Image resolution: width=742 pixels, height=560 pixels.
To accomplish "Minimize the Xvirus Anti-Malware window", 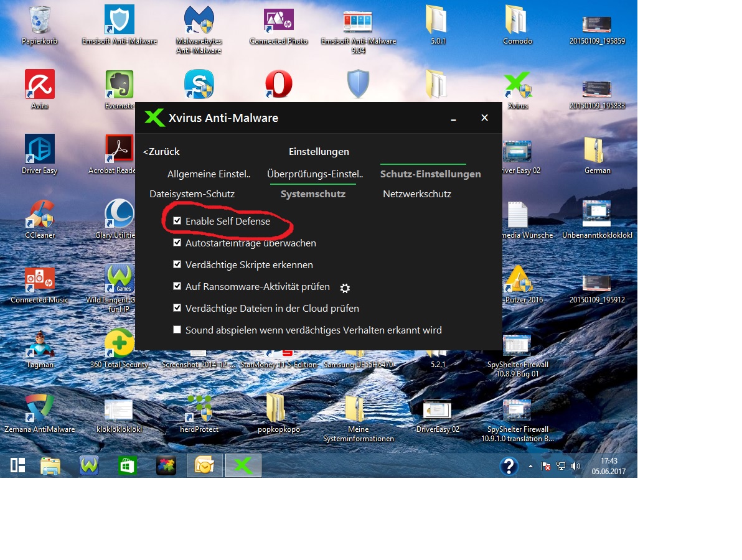I will pyautogui.click(x=453, y=118).
